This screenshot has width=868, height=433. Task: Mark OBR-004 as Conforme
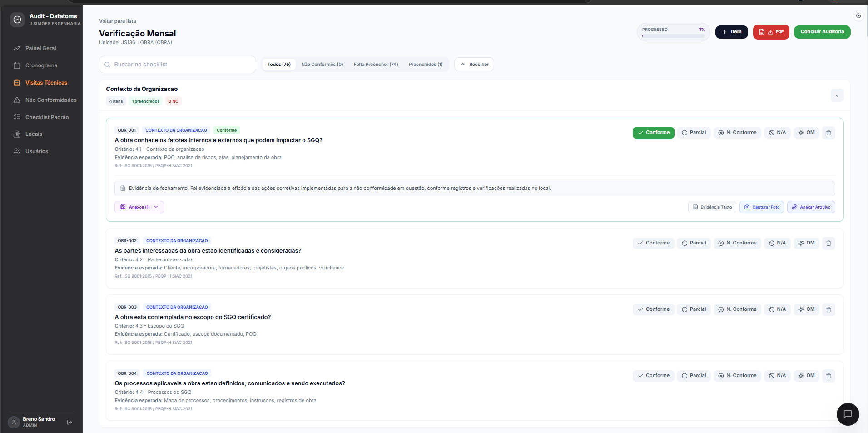pyautogui.click(x=653, y=376)
